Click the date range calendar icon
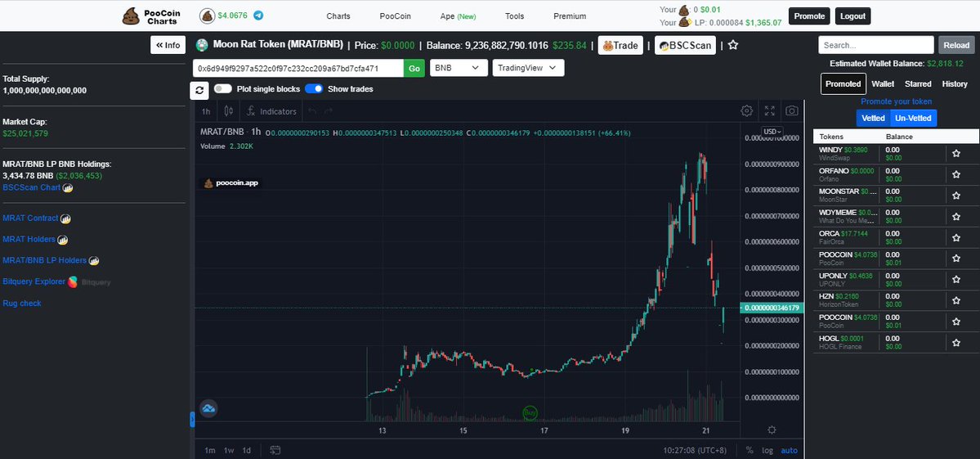The image size is (980, 459). pos(275,450)
